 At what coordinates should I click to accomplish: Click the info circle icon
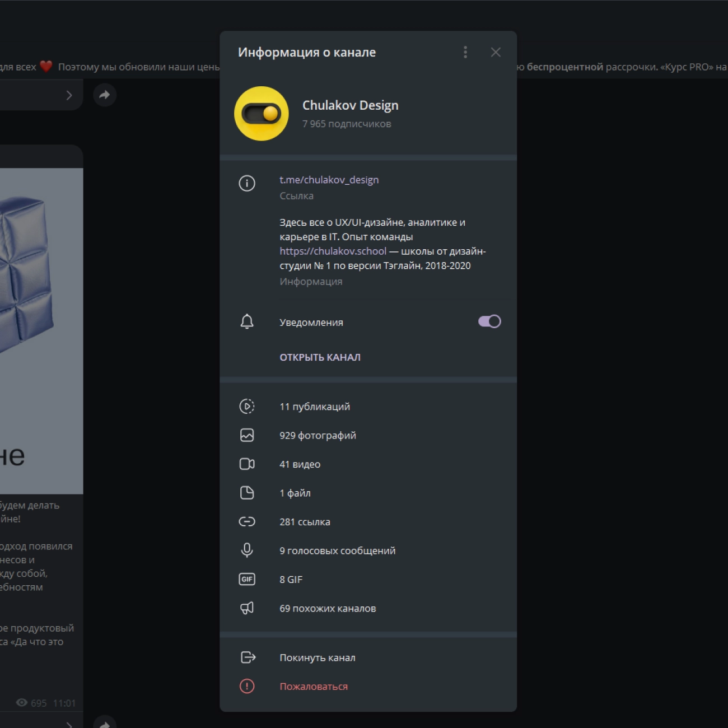247,183
